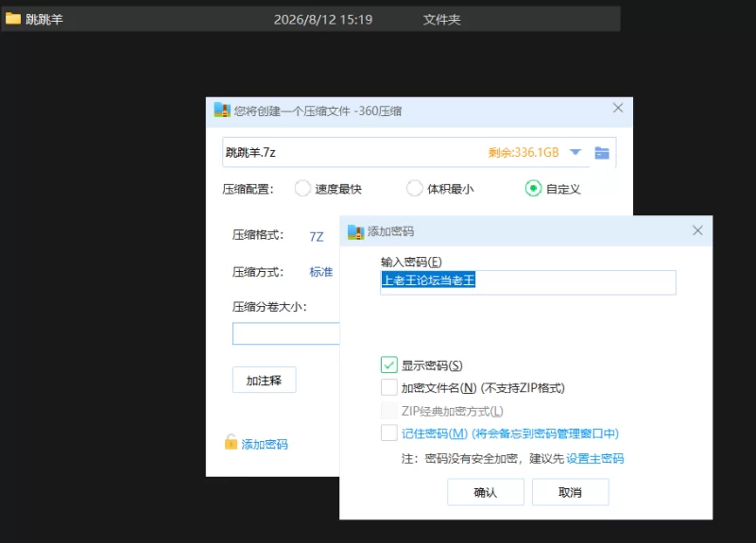This screenshot has width=756, height=543.
Task: Open the 设置主密码 link
Action: 595,458
